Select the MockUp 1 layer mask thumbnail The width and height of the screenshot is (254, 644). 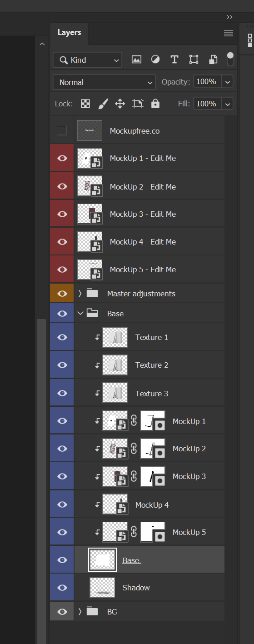tap(153, 421)
